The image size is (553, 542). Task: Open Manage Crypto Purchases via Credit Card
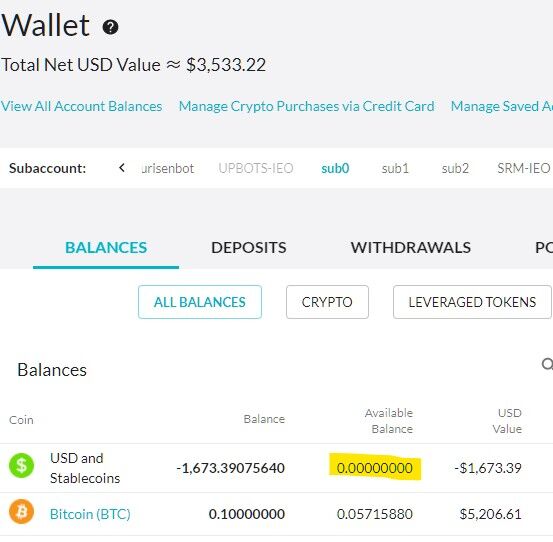306,106
